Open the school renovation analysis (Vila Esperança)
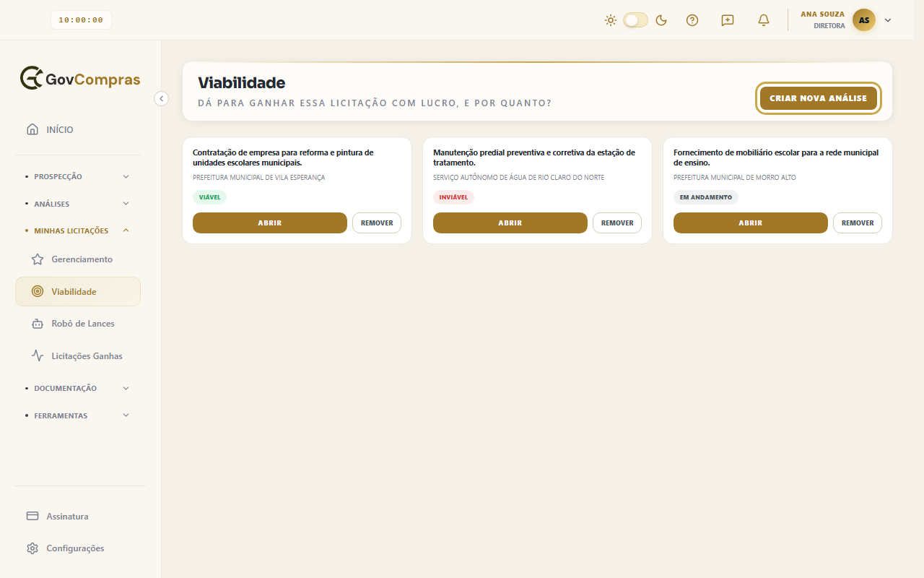The height and width of the screenshot is (578, 924). [x=270, y=223]
